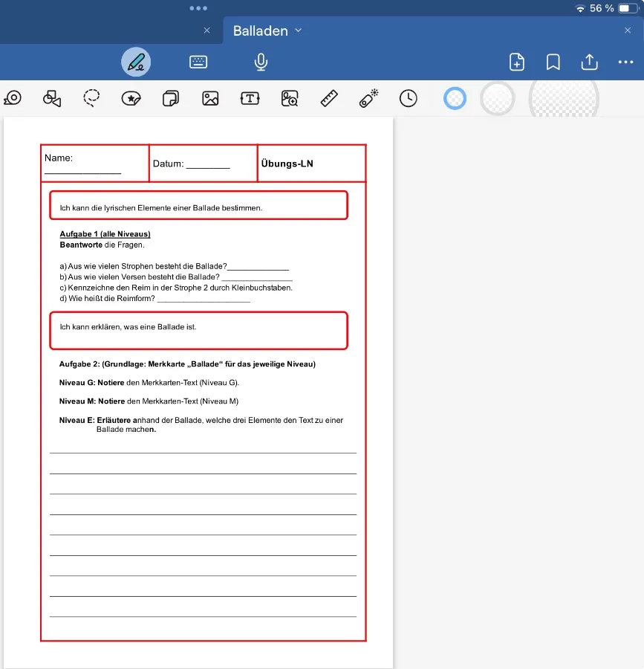Select the text box tool
The image size is (644, 669).
(250, 98)
